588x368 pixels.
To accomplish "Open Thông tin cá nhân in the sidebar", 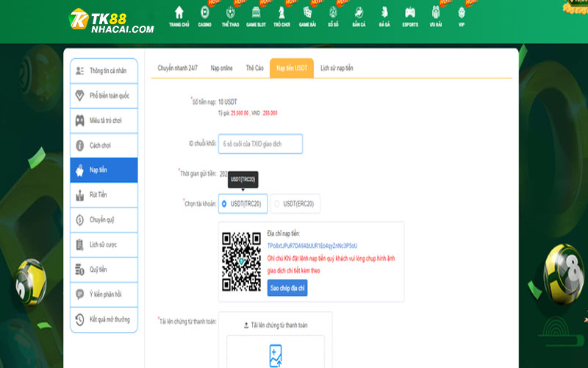I will point(104,71).
